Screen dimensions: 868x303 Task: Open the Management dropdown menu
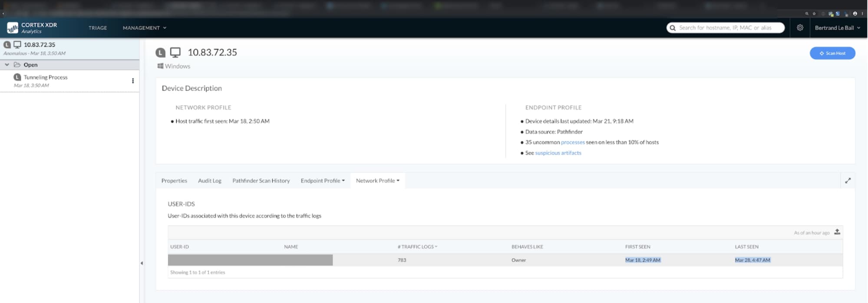[x=144, y=28]
